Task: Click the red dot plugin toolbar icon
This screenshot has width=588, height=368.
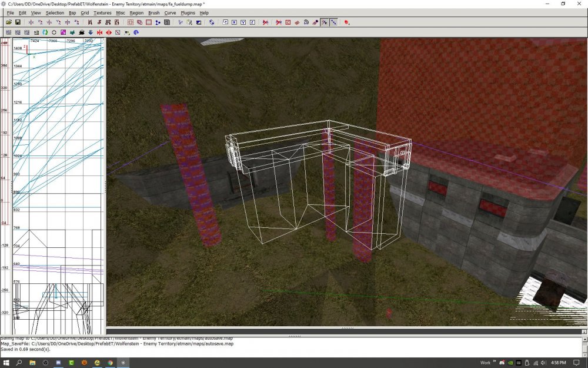Action: [346, 22]
